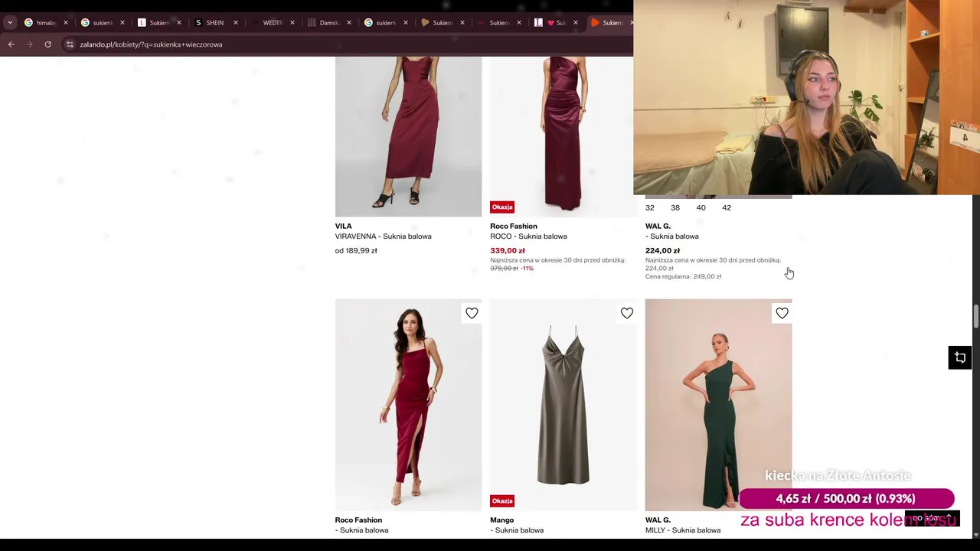Open the tab search dropdown arrow

point(10,23)
